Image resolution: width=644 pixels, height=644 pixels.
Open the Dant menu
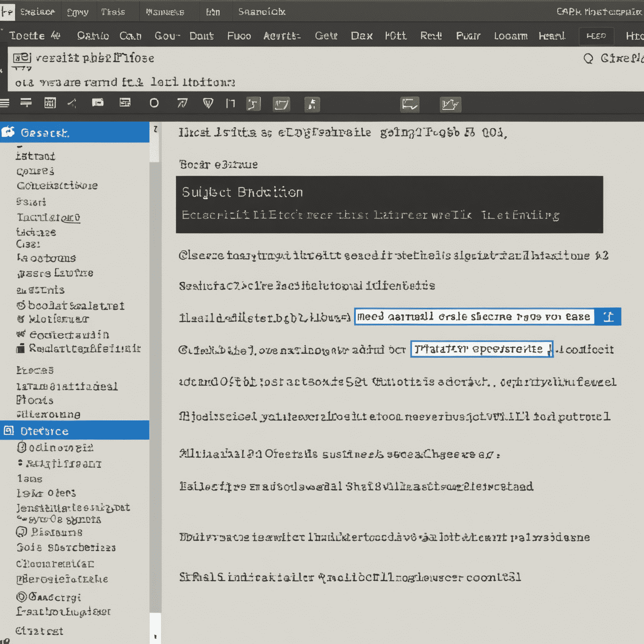[x=202, y=36]
